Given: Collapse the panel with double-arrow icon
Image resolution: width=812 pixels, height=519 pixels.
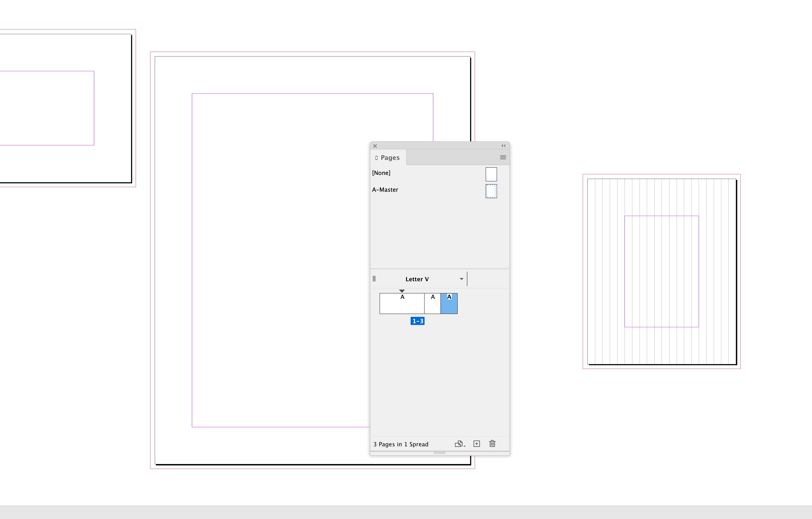Looking at the screenshot, I should [503, 146].
